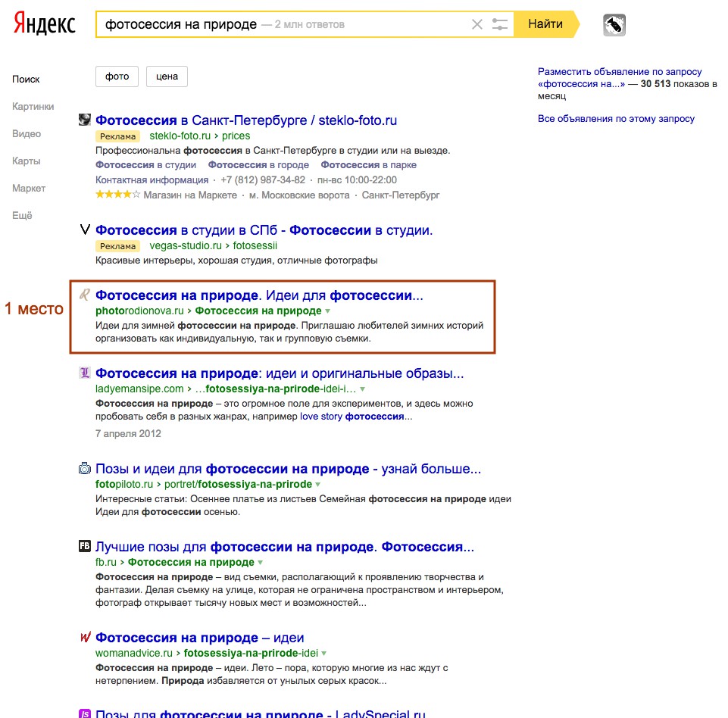Click the Найти search button

click(546, 24)
